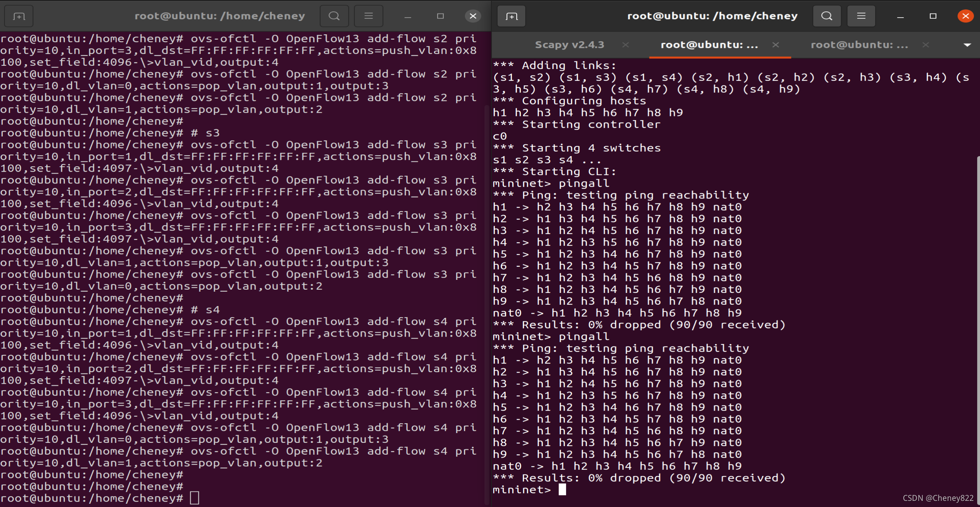
Task: Click the '# s3' comment line
Action: [x=110, y=133]
